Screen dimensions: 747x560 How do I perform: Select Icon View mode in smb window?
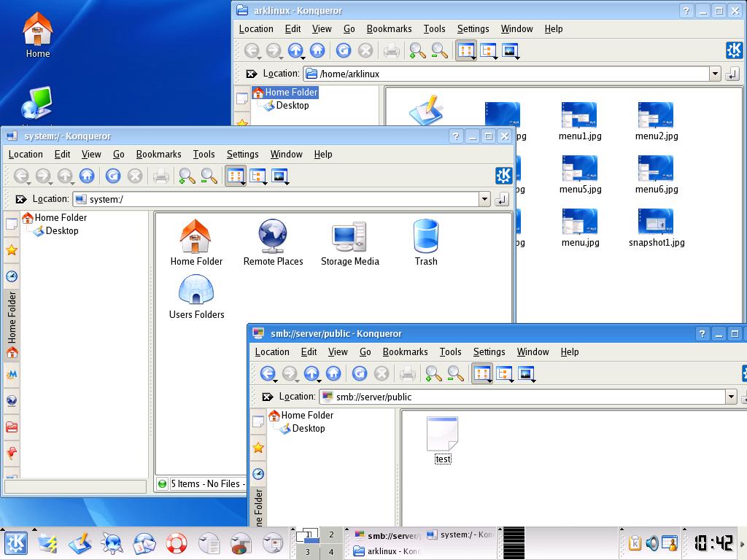tap(481, 374)
